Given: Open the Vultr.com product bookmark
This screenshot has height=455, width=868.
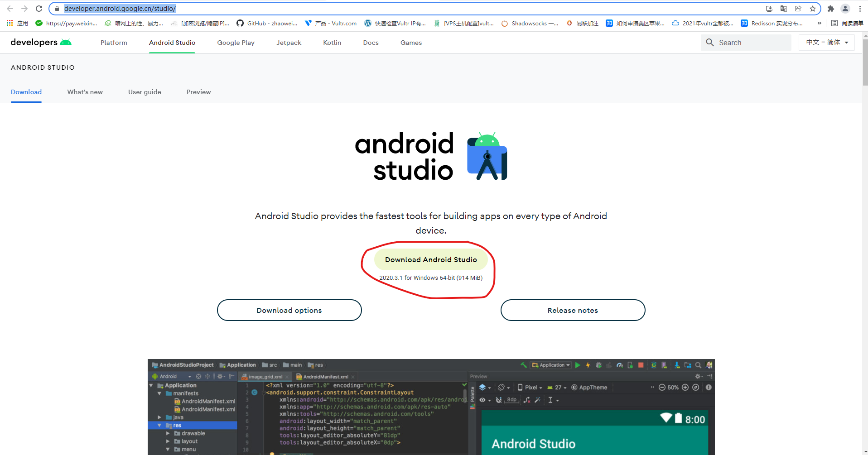Looking at the screenshot, I should coord(331,23).
